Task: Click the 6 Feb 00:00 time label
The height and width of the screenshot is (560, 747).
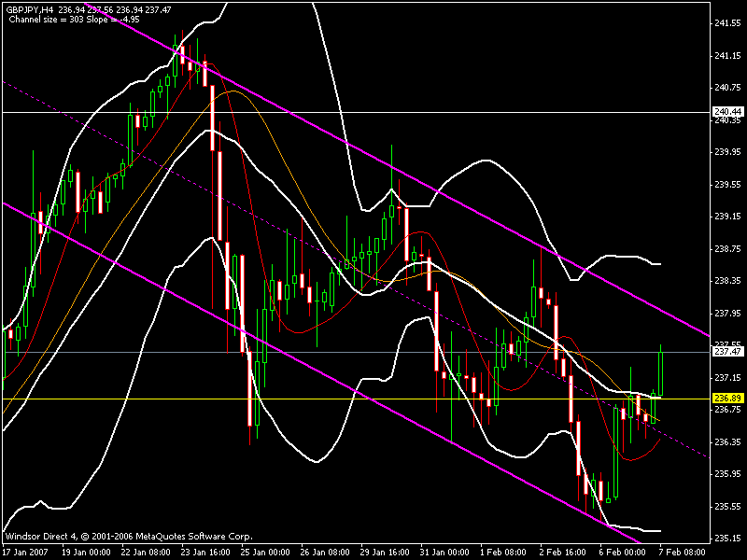Action: pyautogui.click(x=623, y=552)
